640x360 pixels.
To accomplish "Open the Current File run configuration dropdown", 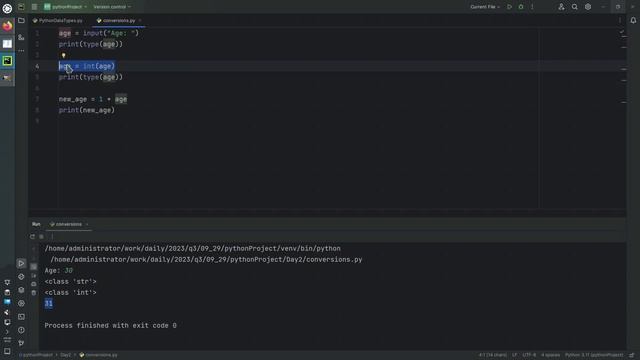I will [485, 7].
